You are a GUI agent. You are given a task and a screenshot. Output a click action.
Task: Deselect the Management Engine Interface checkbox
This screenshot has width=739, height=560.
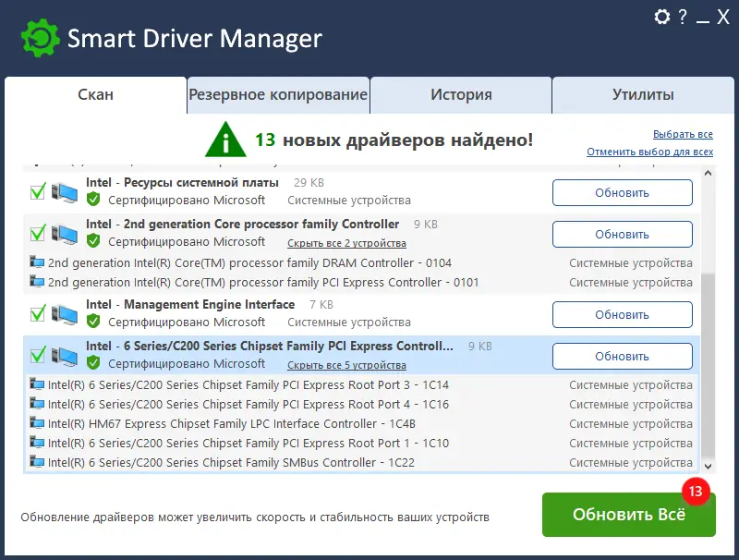click(x=38, y=313)
